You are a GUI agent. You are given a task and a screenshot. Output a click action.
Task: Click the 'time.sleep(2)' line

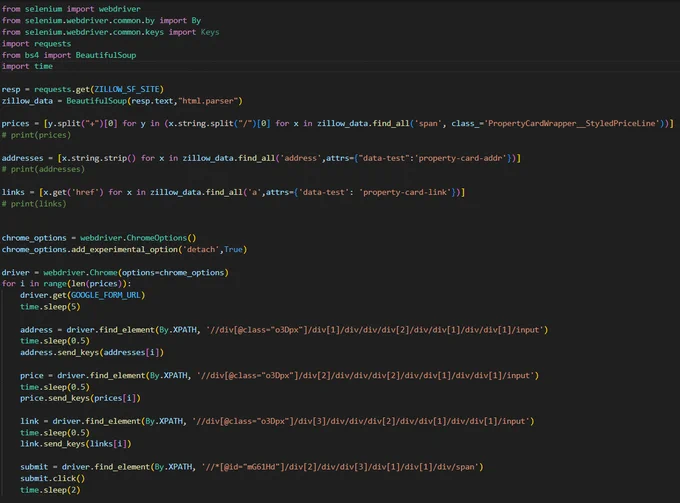point(50,490)
